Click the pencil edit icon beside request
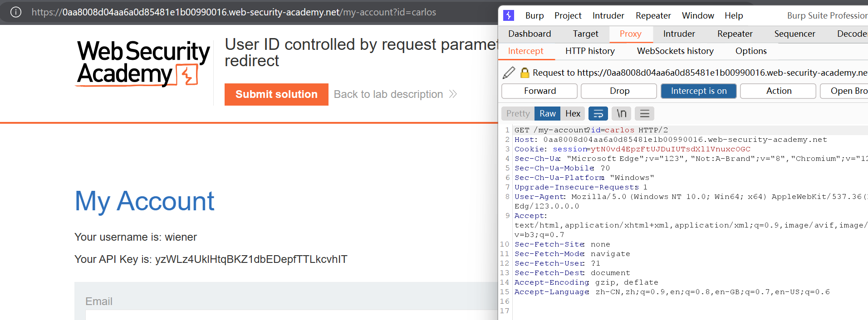Screen dimensions: 868x320 (509, 73)
